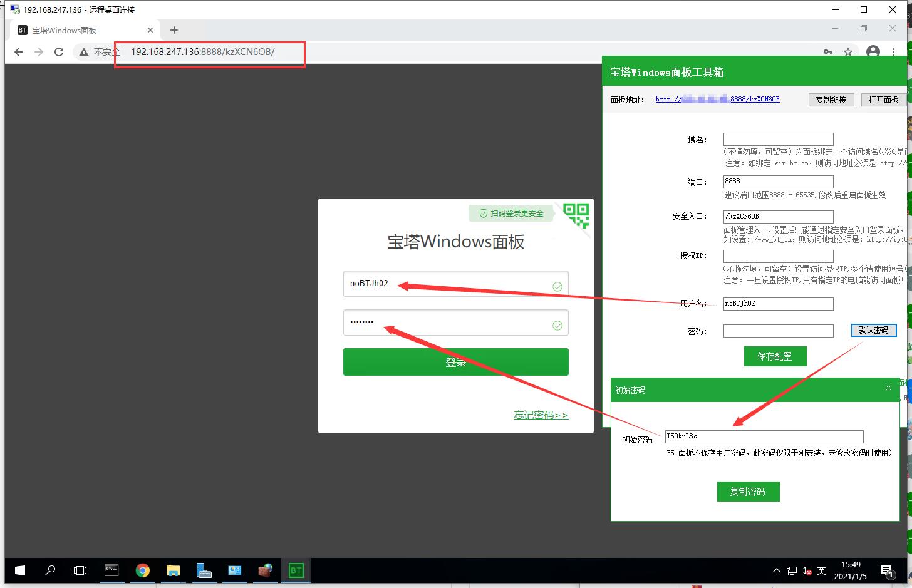Open the Chrome profile avatar

click(873, 52)
